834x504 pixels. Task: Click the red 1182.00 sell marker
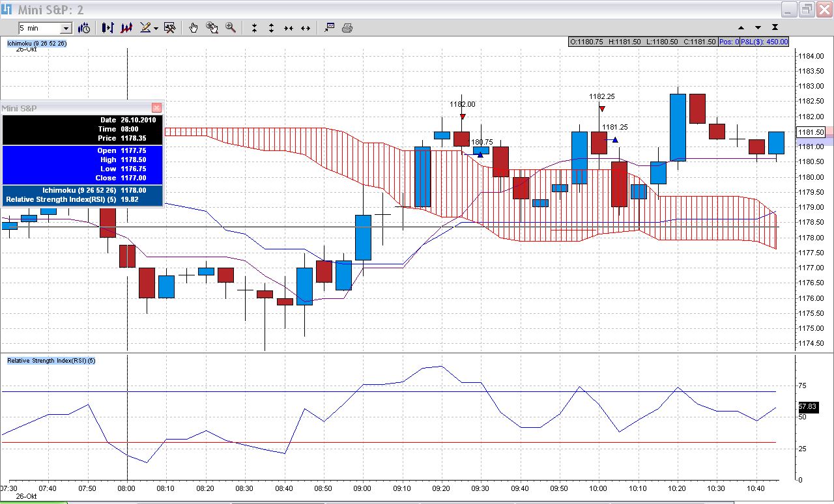click(x=462, y=117)
